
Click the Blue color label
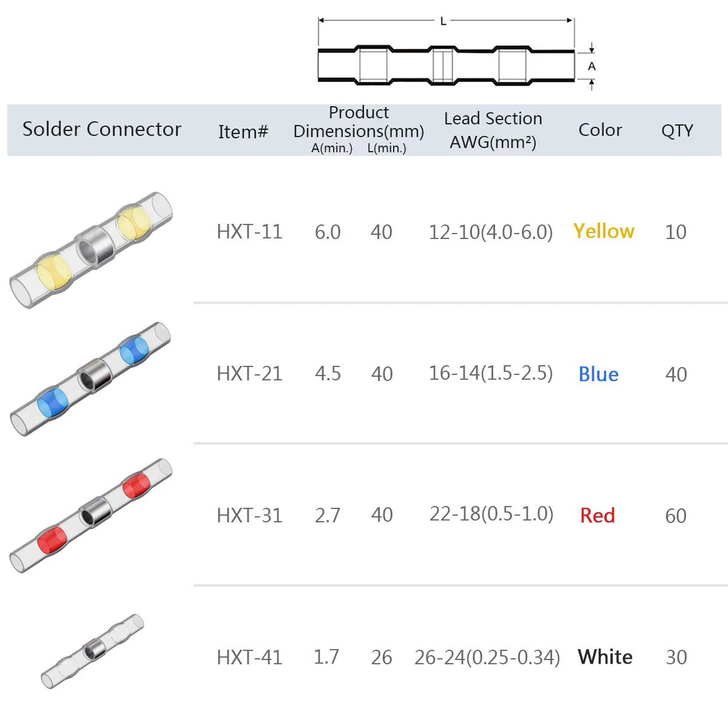coord(598,374)
